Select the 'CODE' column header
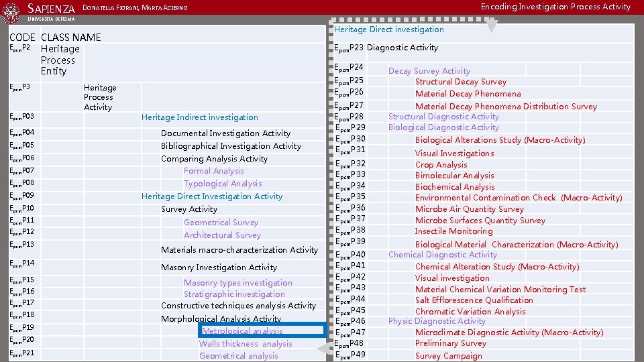Screen dimensions: 644x362 pos(22,38)
